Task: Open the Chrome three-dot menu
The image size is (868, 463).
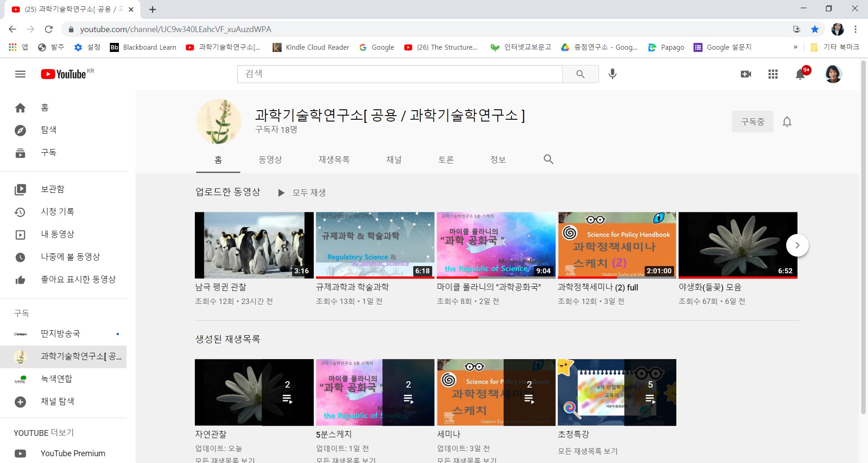Action: click(855, 29)
